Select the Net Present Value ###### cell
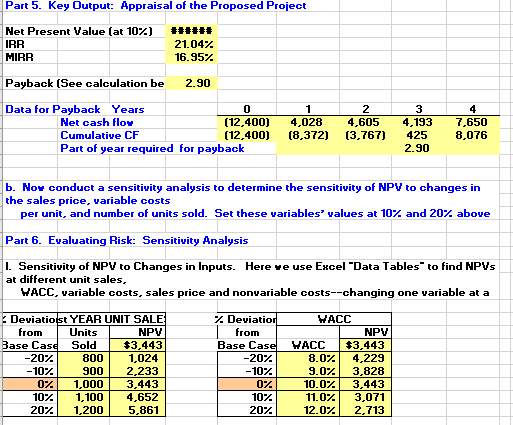 click(x=191, y=31)
